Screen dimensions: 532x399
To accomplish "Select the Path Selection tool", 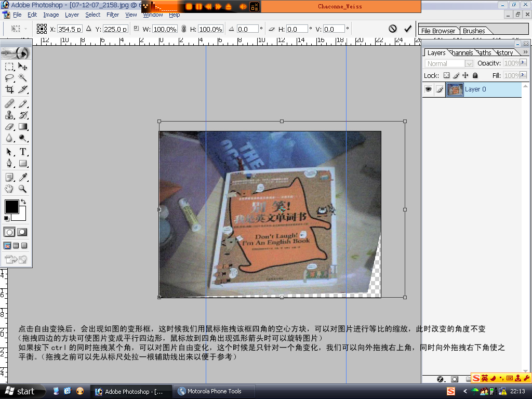I will (x=9, y=152).
